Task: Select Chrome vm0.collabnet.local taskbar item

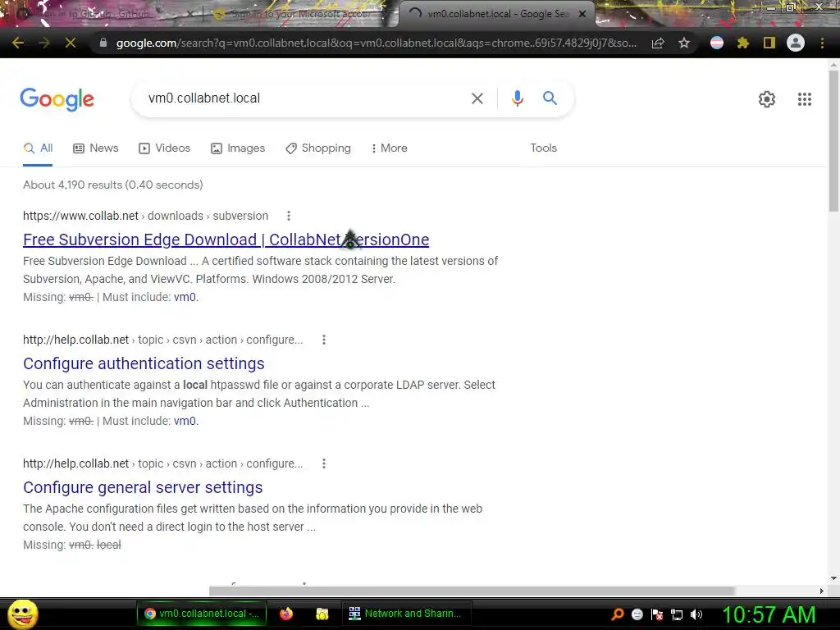Action: [x=202, y=614]
